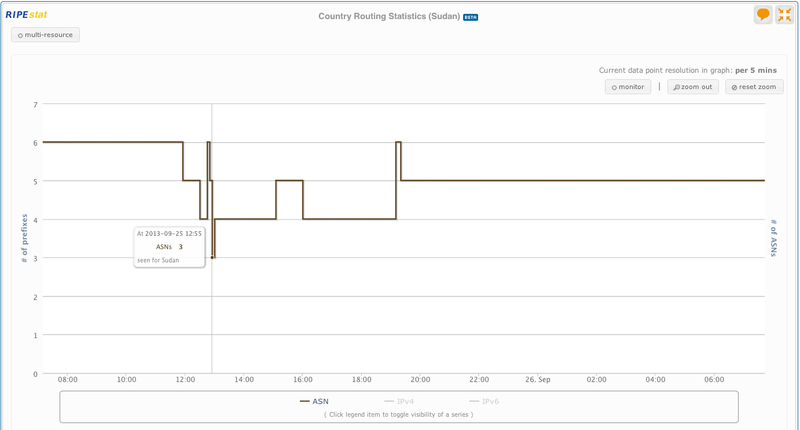The width and height of the screenshot is (800, 430).
Task: Click the 16:00 time axis label
Action: [303, 380]
